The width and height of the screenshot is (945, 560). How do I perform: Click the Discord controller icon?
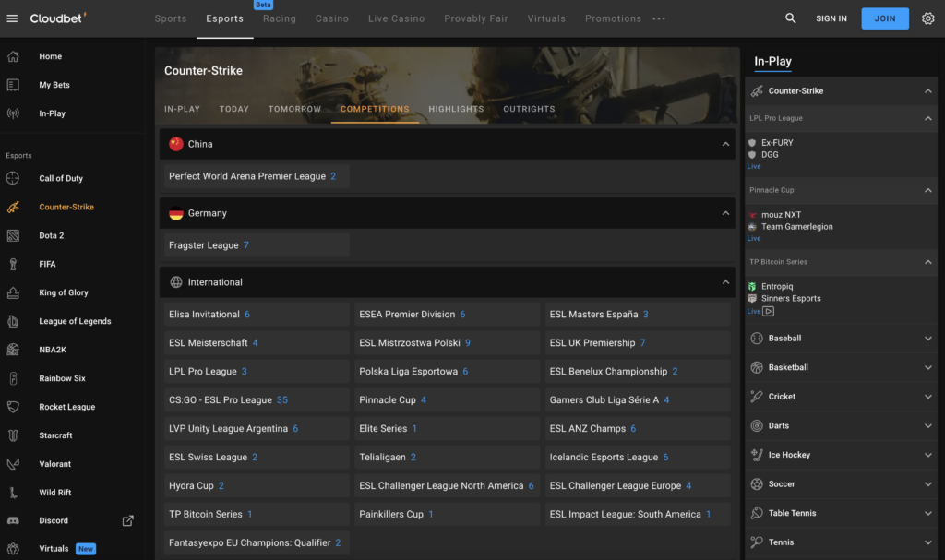(x=13, y=520)
